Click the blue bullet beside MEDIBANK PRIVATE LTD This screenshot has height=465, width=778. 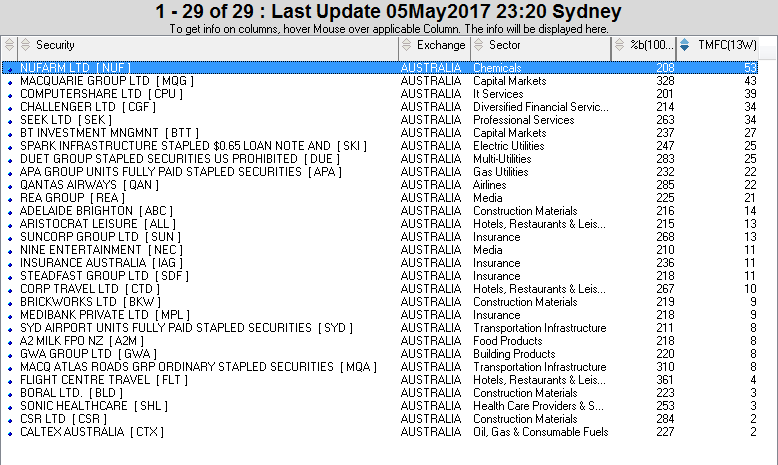(10, 317)
